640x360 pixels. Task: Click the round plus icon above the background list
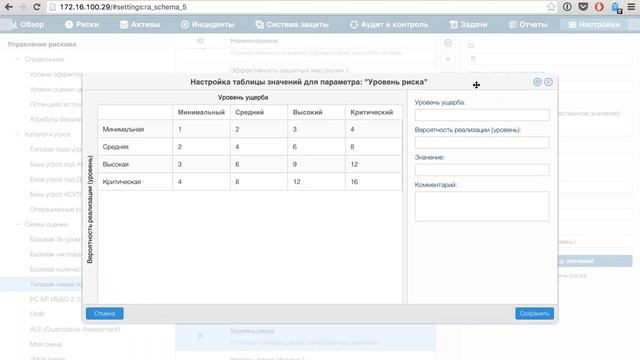[448, 43]
